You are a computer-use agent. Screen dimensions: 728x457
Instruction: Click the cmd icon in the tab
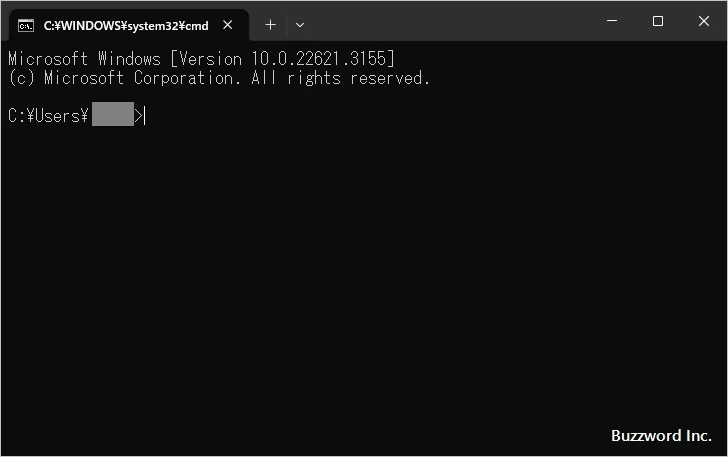(x=26, y=26)
